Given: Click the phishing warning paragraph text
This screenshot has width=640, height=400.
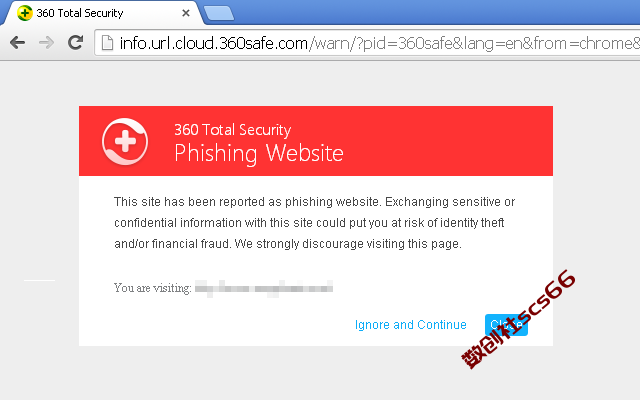Looking at the screenshot, I should [x=314, y=223].
